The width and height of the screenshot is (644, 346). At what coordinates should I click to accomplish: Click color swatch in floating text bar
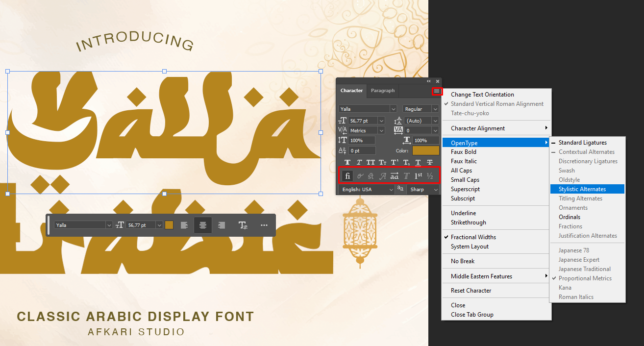pyautogui.click(x=169, y=225)
